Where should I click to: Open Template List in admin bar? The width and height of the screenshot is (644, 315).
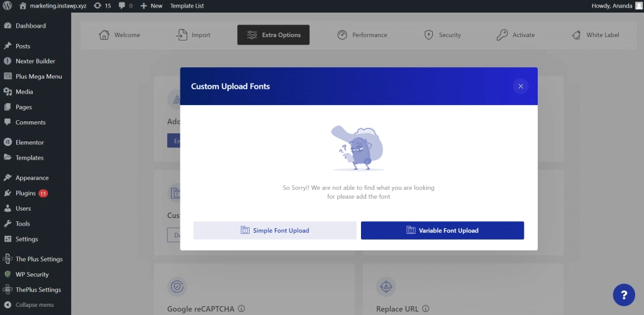coord(187,6)
